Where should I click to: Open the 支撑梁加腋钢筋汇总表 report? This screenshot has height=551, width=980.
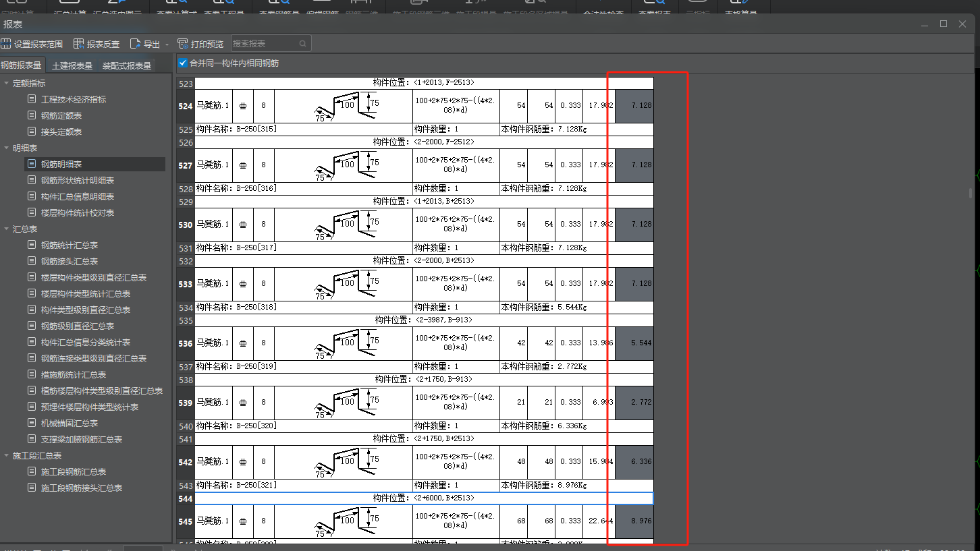pyautogui.click(x=82, y=439)
